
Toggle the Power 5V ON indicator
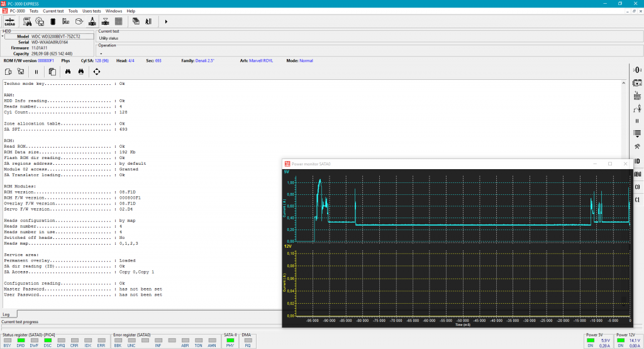(x=591, y=341)
